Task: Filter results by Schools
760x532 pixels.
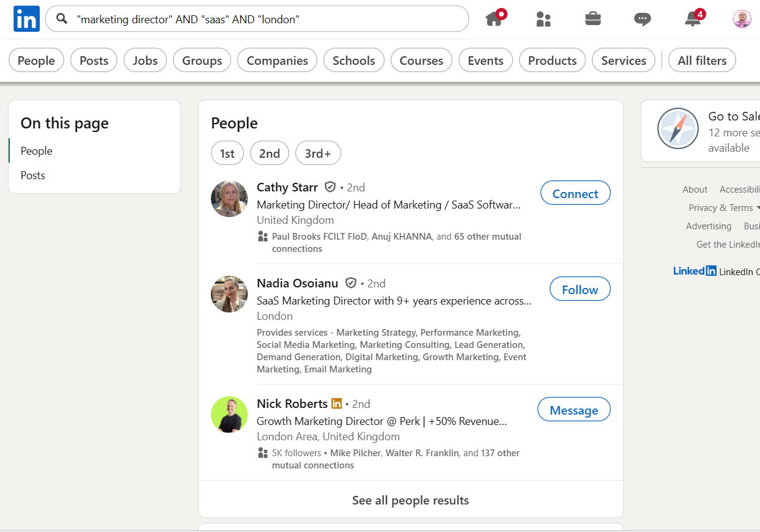Action: 353,60
